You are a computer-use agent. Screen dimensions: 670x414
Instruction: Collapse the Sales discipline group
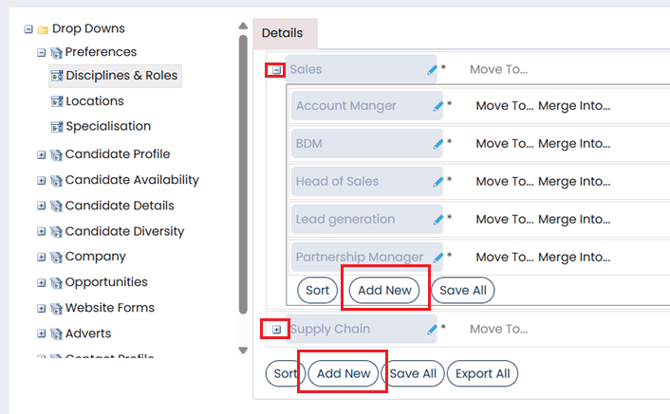coord(276,71)
